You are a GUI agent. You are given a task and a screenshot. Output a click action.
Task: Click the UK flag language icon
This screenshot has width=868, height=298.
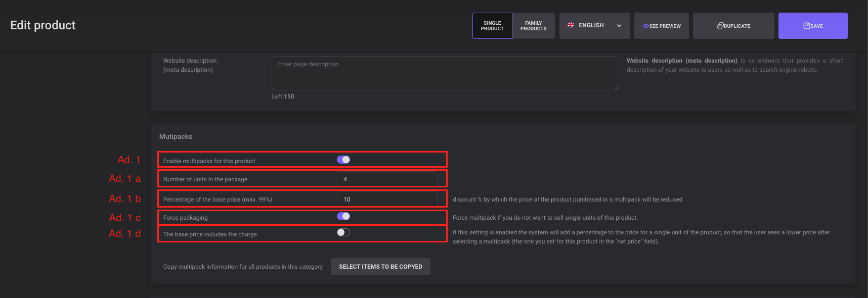571,25
